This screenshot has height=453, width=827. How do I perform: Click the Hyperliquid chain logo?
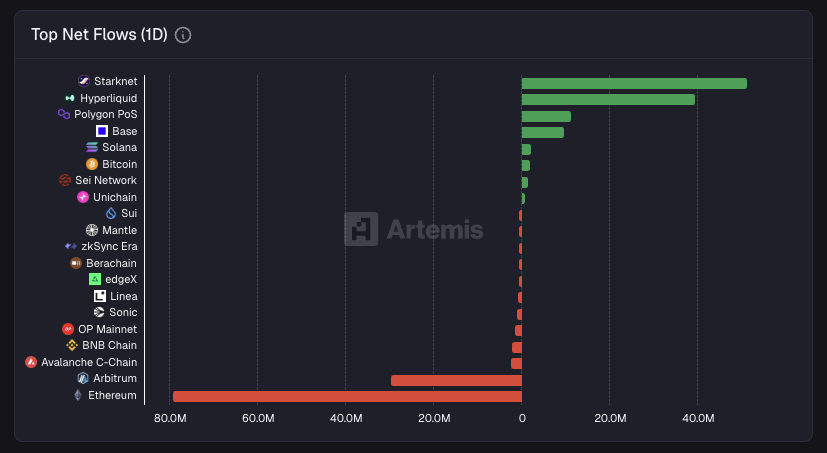pyautogui.click(x=70, y=98)
